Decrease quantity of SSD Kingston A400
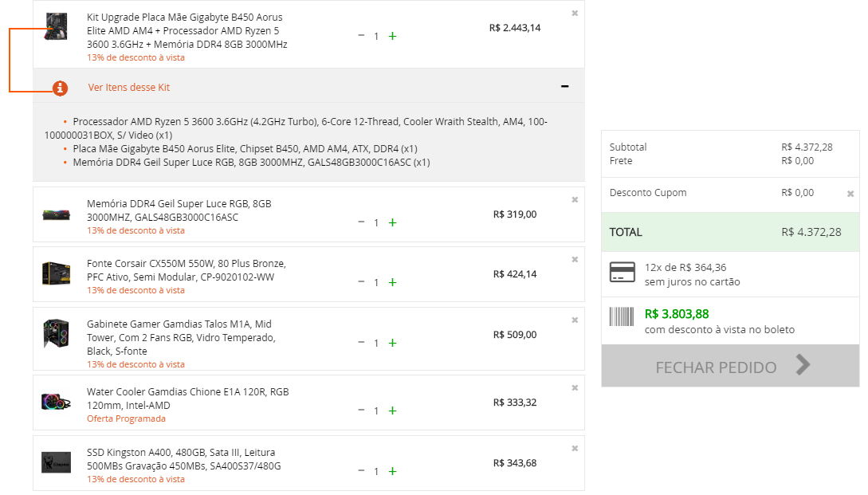Image resolution: width=868 pixels, height=495 pixels. (361, 470)
